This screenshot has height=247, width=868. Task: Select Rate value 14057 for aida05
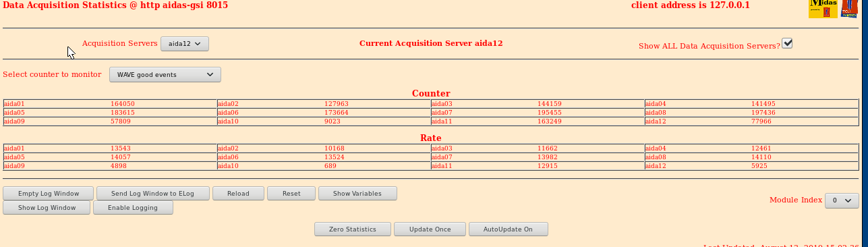click(121, 157)
